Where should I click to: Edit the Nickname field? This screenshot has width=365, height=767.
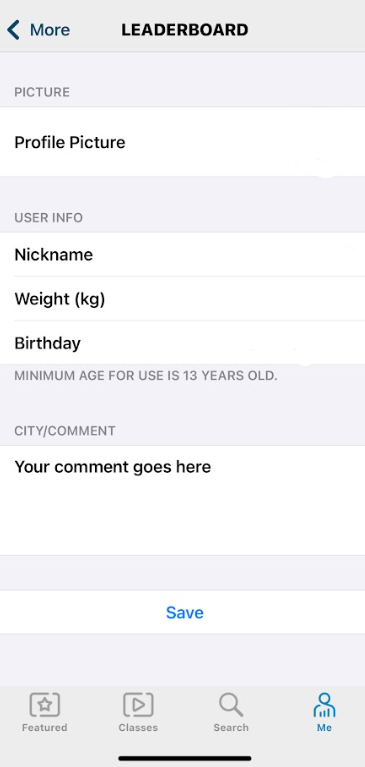[x=182, y=254]
